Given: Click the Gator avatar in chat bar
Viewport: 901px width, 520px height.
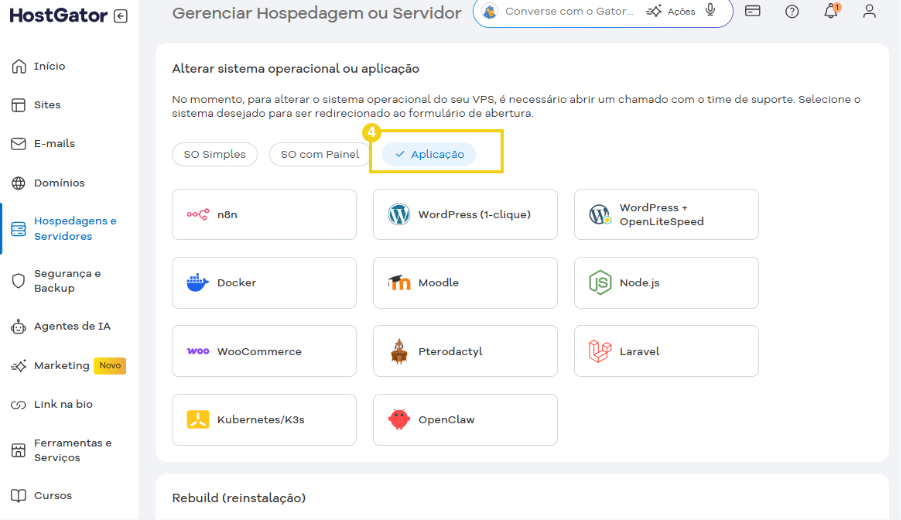Looking at the screenshot, I should (490, 11).
